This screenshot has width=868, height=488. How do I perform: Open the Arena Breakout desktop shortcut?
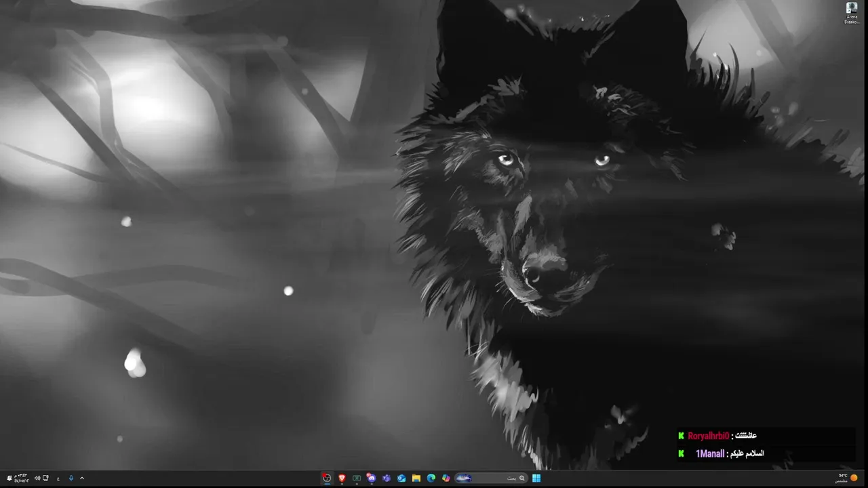[851, 12]
